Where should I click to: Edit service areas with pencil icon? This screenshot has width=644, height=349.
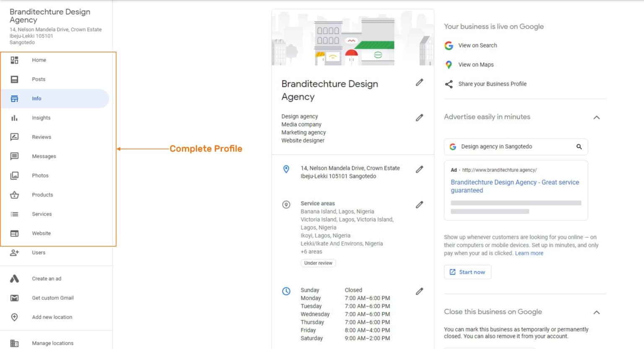(x=419, y=205)
